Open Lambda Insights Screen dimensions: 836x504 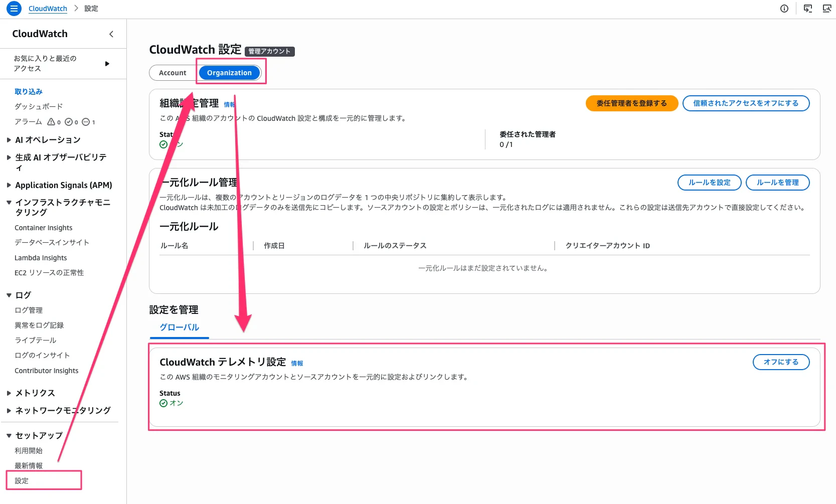(x=41, y=258)
